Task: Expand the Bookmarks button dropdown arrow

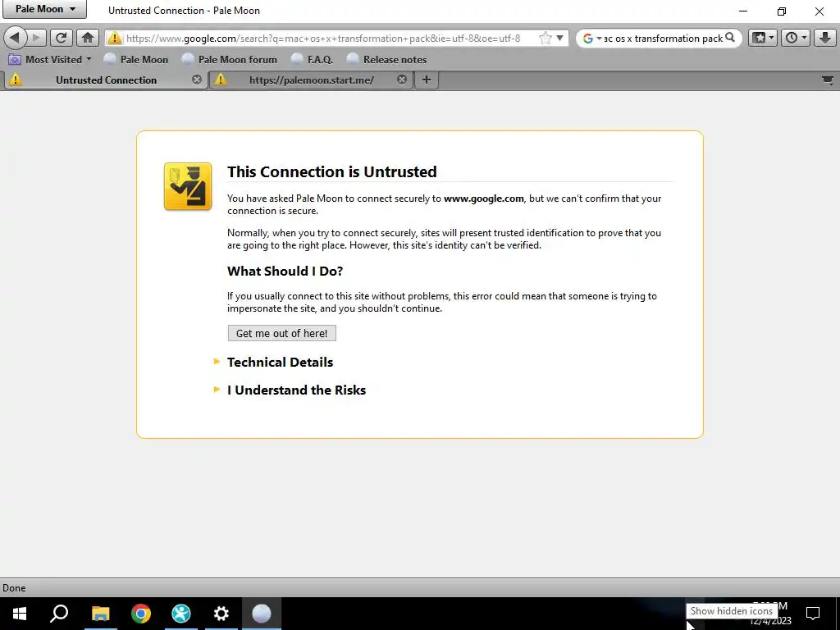Action: click(x=771, y=38)
